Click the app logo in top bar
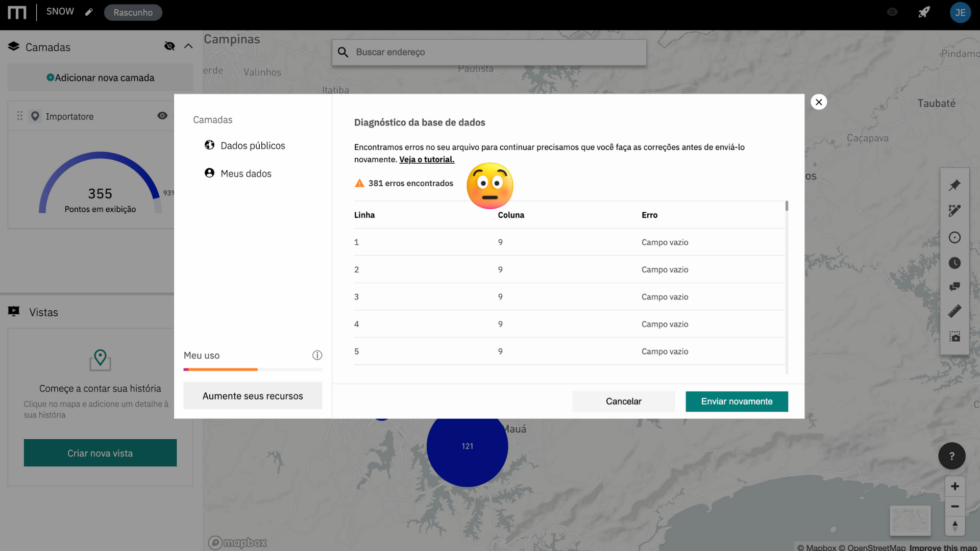This screenshot has width=980, height=551. click(x=17, y=12)
